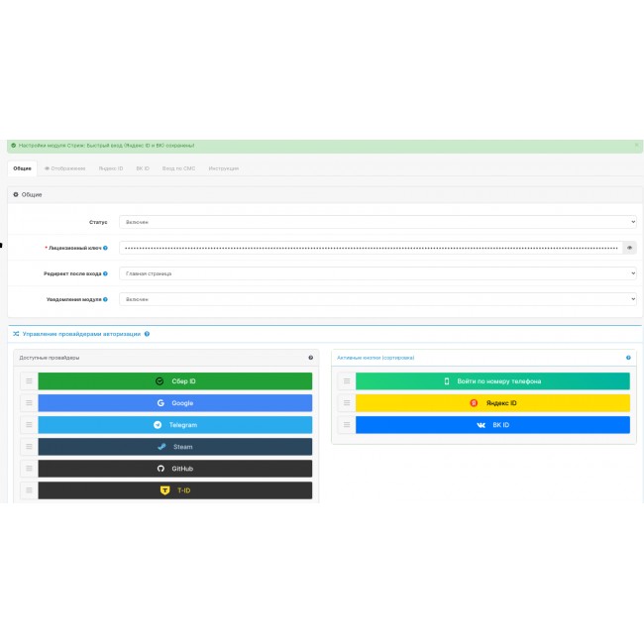Click the help icon next to Лицензионный ключ
Screen dimensions: 644x644
click(105, 248)
